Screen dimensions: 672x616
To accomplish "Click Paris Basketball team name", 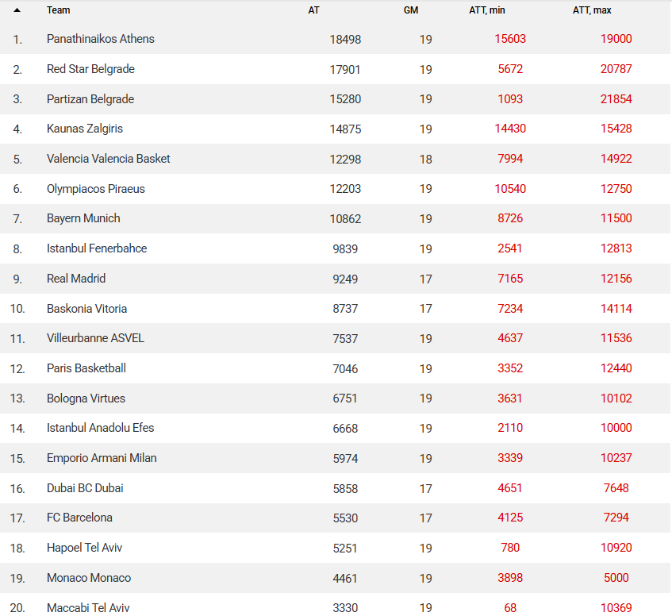I will [x=86, y=368].
